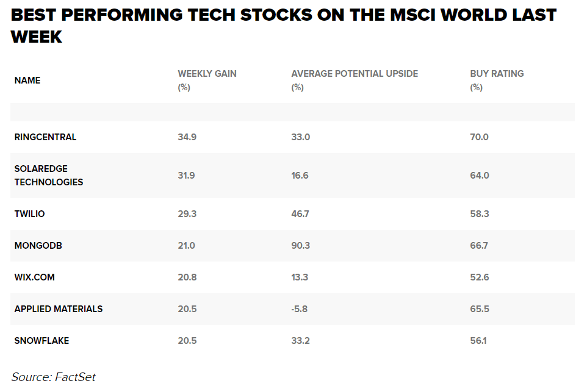Click the Source: FactSet caption

point(54,377)
